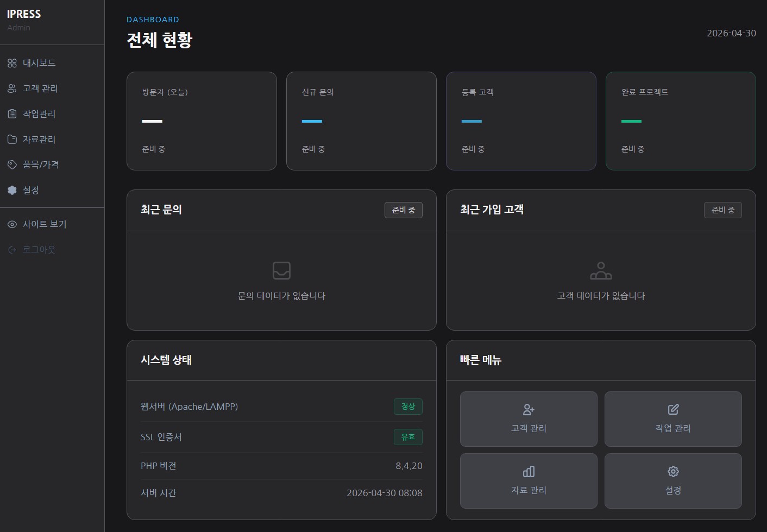This screenshot has height=532, width=767.
Task: Click the 설정 quick menu tile
Action: click(x=672, y=481)
